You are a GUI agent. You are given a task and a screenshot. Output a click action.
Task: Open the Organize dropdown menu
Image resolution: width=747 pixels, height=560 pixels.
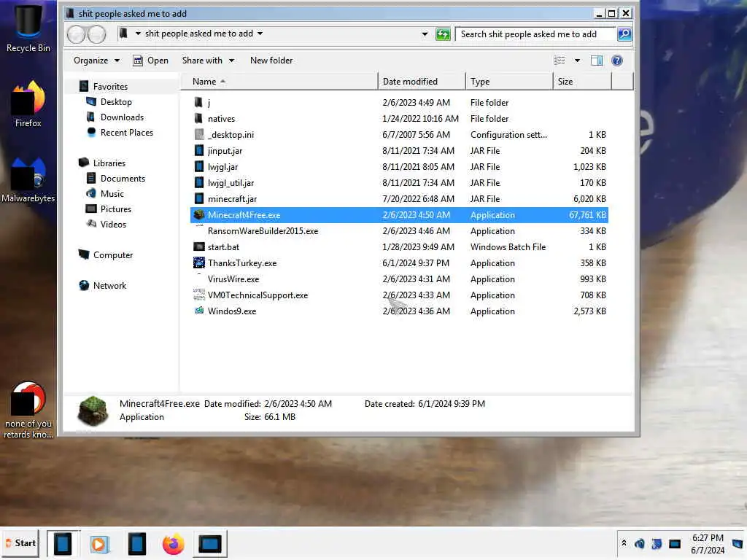(97, 61)
